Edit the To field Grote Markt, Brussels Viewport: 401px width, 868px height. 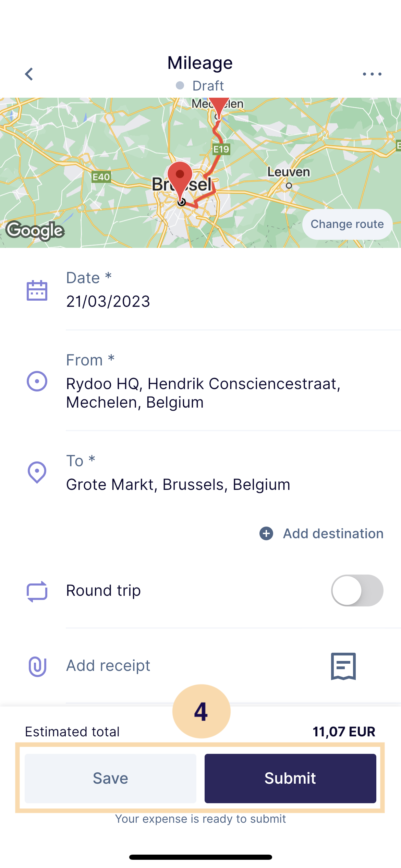(233, 472)
